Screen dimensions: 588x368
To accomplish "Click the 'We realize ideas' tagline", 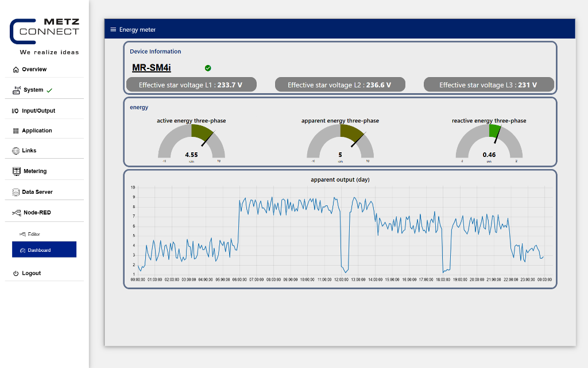I will click(49, 52).
